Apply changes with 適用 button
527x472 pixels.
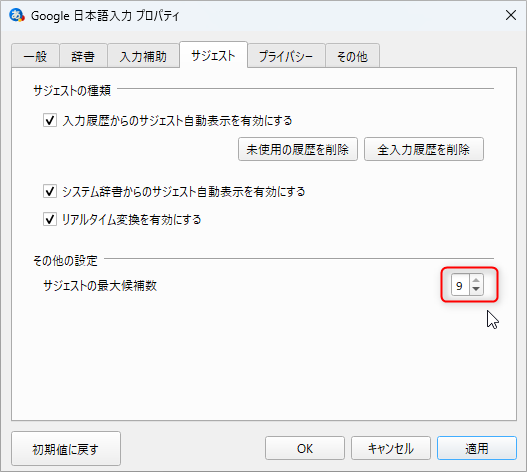click(477, 448)
